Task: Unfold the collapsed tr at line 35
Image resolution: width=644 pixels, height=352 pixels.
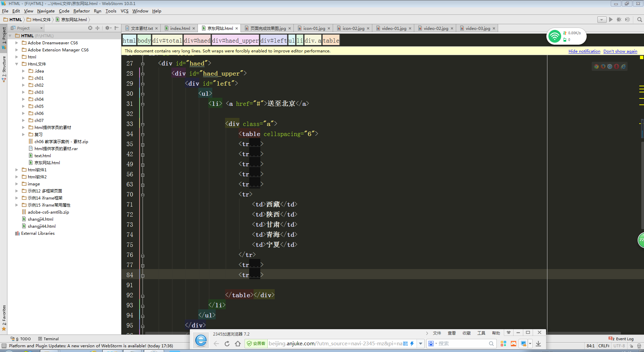Action: point(143,145)
